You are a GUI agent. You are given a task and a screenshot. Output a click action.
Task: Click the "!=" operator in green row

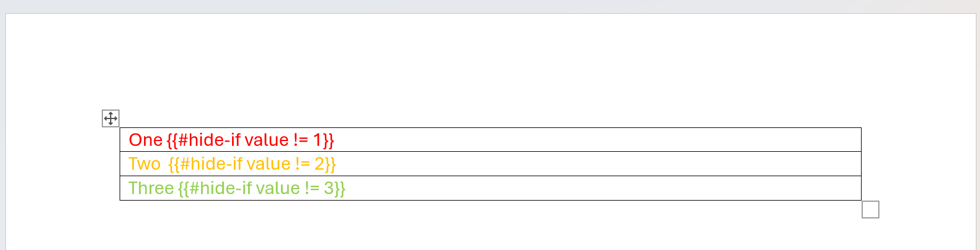[x=312, y=188]
